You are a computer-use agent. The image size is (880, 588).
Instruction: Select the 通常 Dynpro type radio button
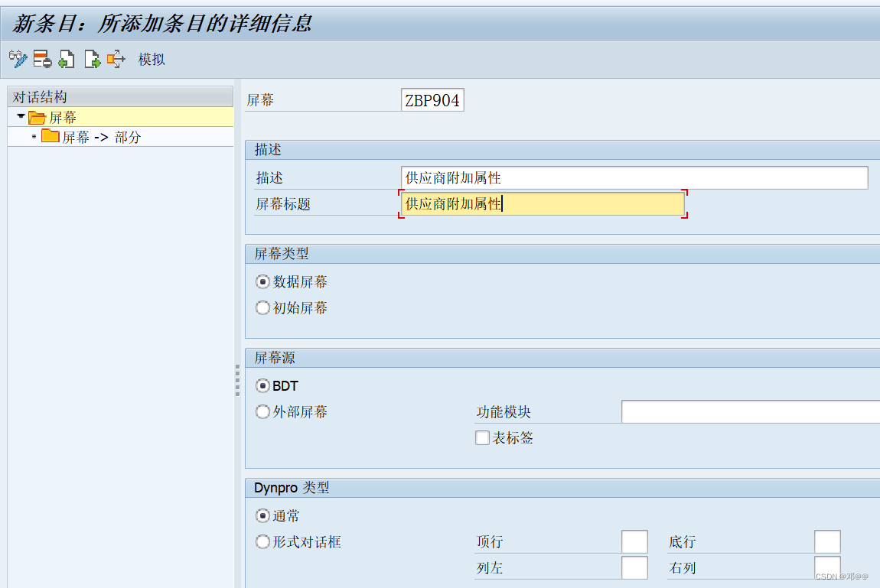(262, 515)
